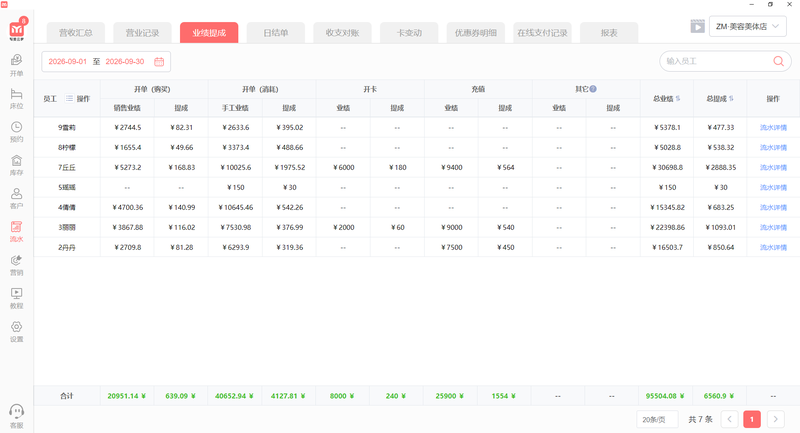The height and width of the screenshot is (433, 800).
Task: Click the 开单（购买） column group header
Action: click(152, 89)
